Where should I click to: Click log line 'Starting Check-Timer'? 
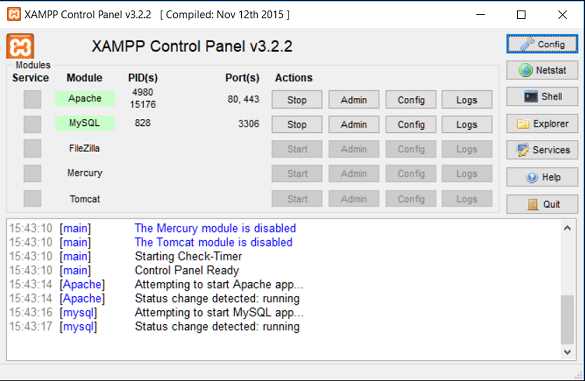188,256
